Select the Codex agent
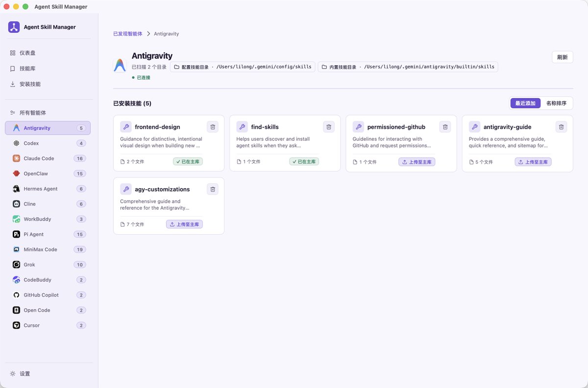This screenshot has height=388, width=588. click(48, 143)
